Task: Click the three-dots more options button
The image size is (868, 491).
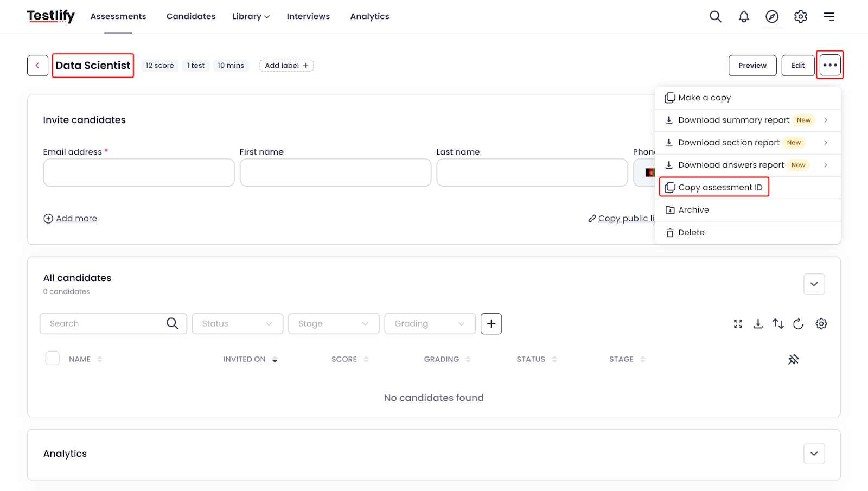Action: coord(830,65)
